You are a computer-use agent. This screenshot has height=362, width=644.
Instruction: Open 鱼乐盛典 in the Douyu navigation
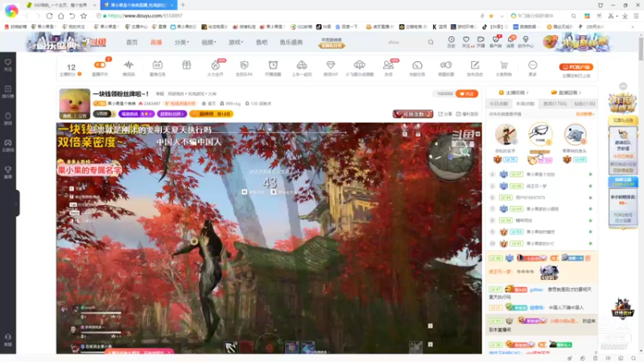(291, 43)
